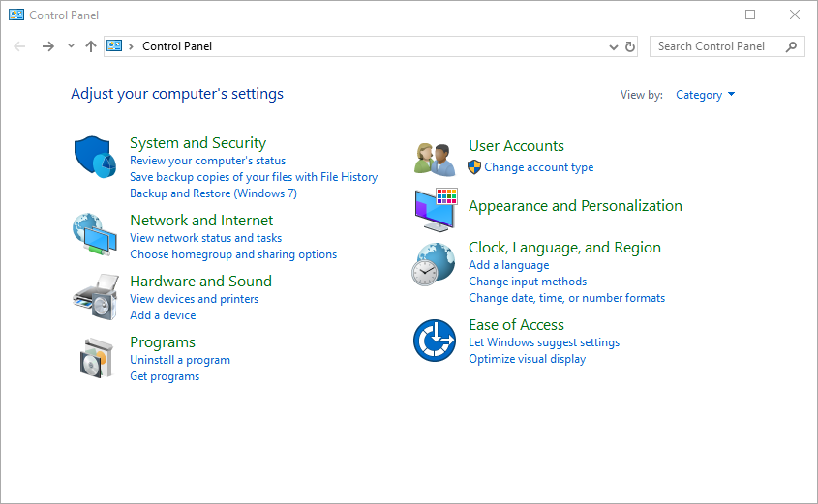Image resolution: width=818 pixels, height=504 pixels.
Task: Click the Appearance and Personalization monitor icon
Action: point(434,209)
